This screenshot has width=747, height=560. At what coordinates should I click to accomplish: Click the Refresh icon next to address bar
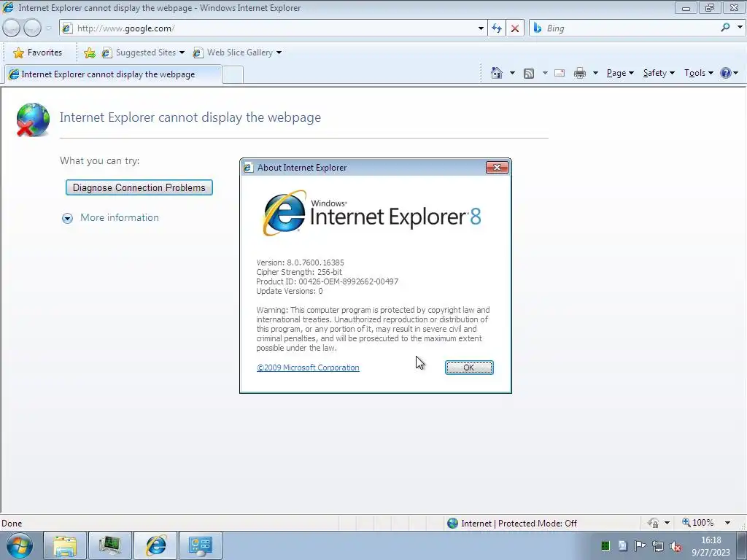[x=496, y=28]
